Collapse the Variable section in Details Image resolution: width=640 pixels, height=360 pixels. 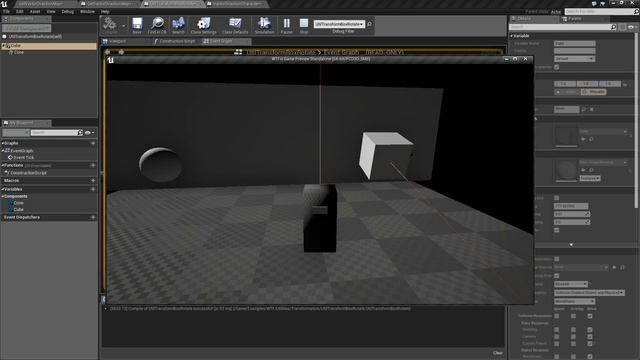(x=512, y=36)
